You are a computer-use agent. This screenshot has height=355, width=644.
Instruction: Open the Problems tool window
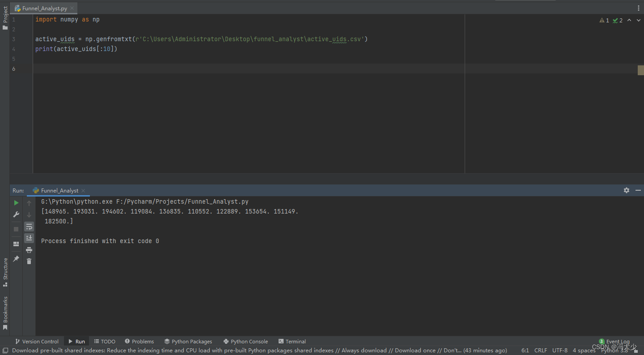point(139,341)
